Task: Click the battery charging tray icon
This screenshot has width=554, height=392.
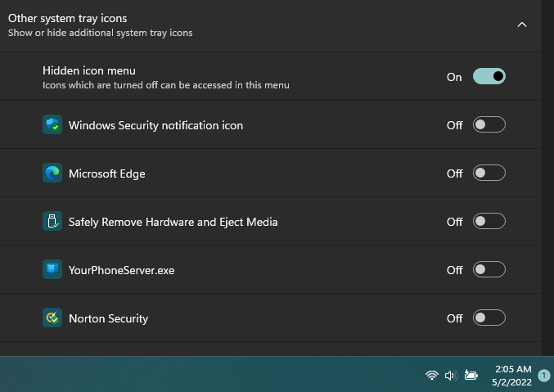Action: pyautogui.click(x=471, y=376)
